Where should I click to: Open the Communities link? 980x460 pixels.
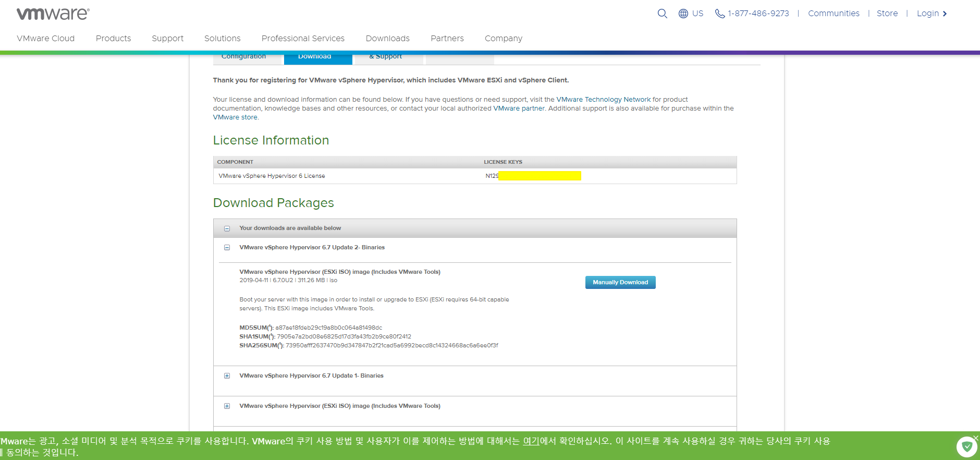pos(834,14)
